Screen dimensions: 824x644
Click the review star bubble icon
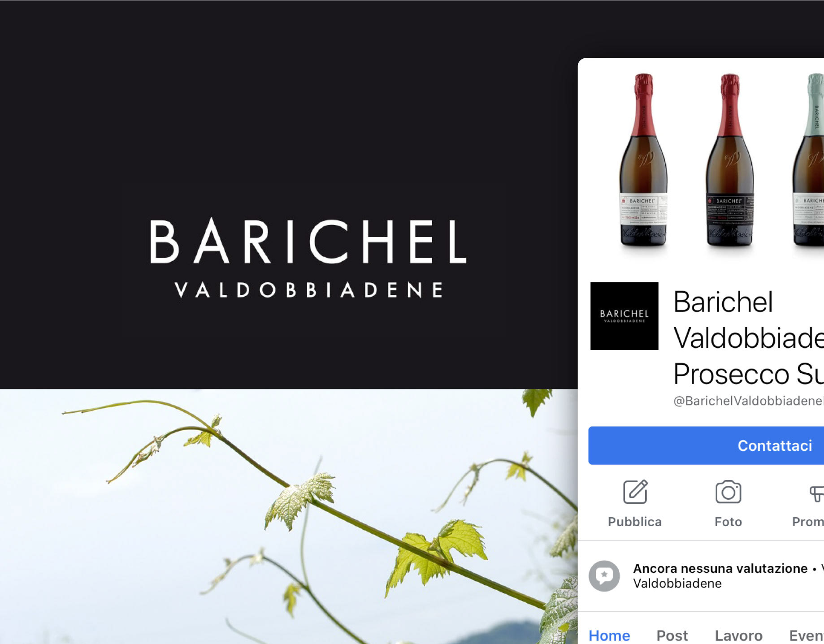(x=604, y=575)
